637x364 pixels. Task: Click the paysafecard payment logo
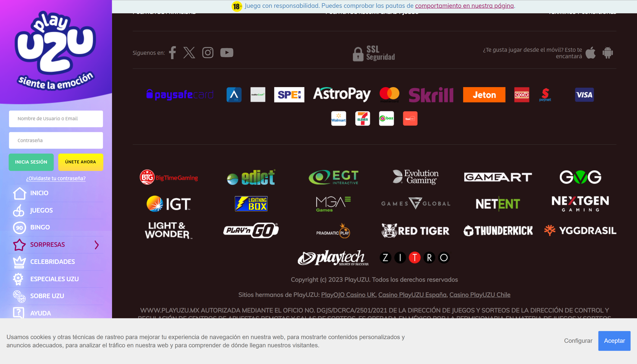coord(180,95)
